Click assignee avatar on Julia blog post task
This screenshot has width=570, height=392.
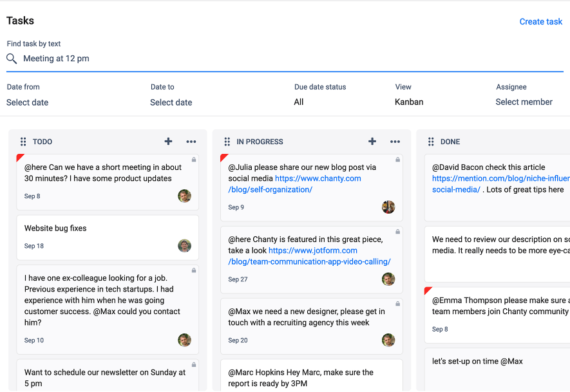388,207
